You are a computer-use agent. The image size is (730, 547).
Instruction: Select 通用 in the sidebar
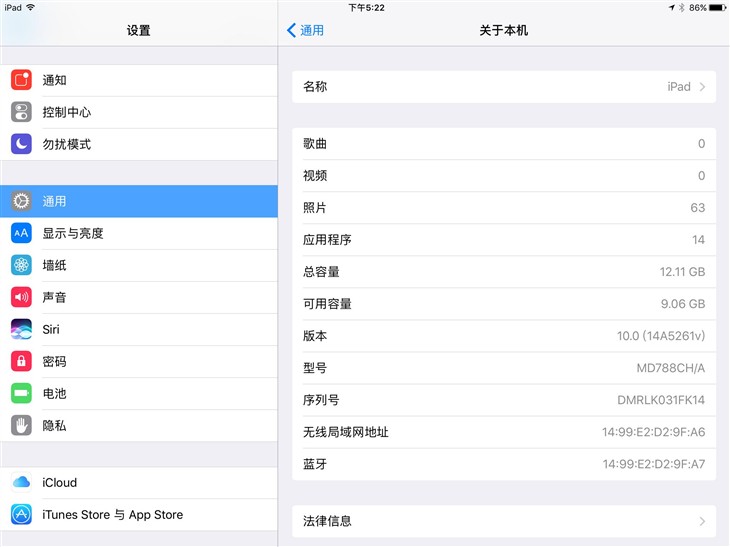[x=139, y=201]
